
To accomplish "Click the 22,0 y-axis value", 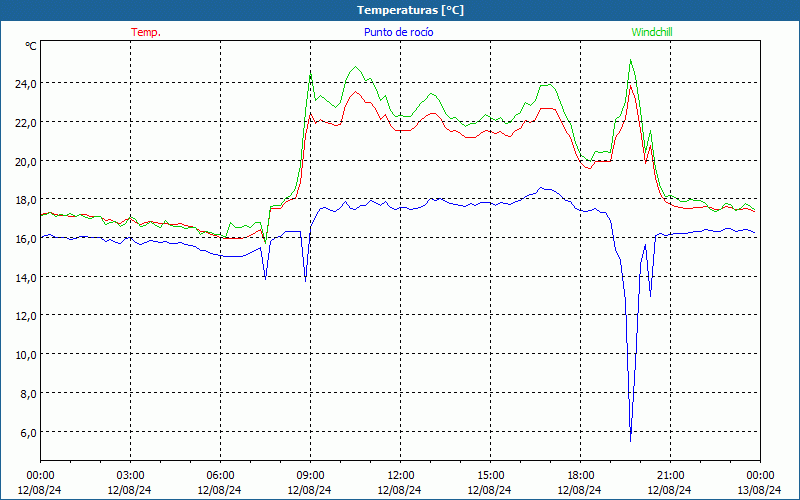I will [x=26, y=122].
